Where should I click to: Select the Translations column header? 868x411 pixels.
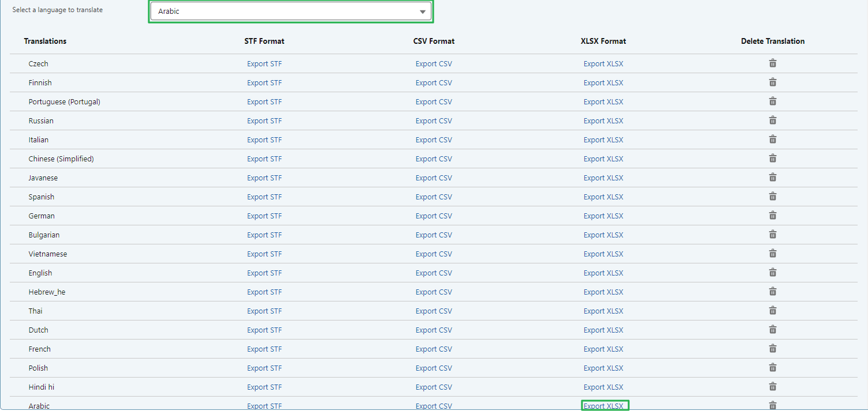[45, 41]
